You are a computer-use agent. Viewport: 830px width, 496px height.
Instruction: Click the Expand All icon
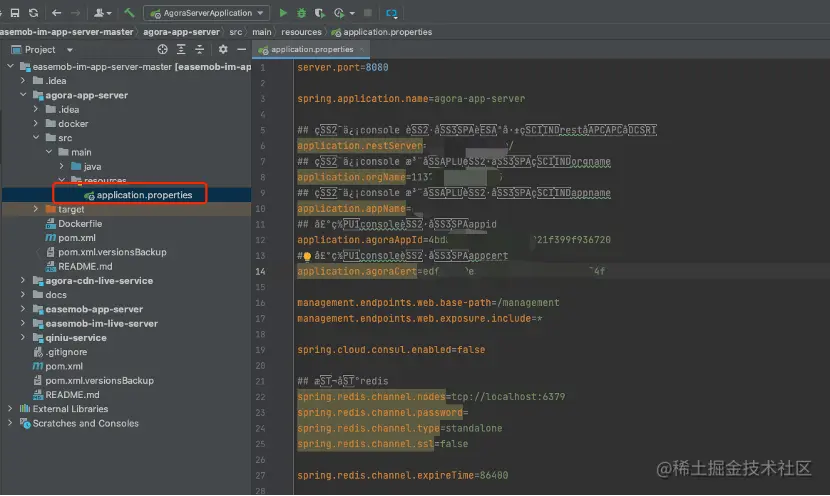tap(181, 49)
